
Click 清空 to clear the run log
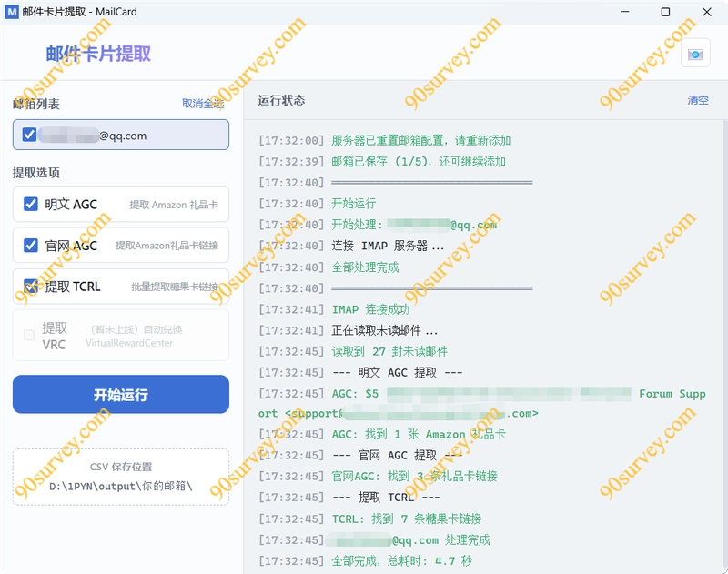pyautogui.click(x=698, y=100)
